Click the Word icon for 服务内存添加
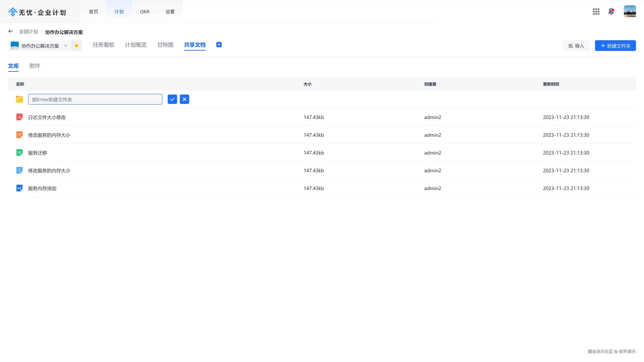 pyautogui.click(x=19, y=188)
